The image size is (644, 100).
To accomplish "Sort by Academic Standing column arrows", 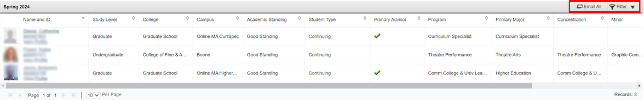I will pyautogui.click(x=299, y=18).
